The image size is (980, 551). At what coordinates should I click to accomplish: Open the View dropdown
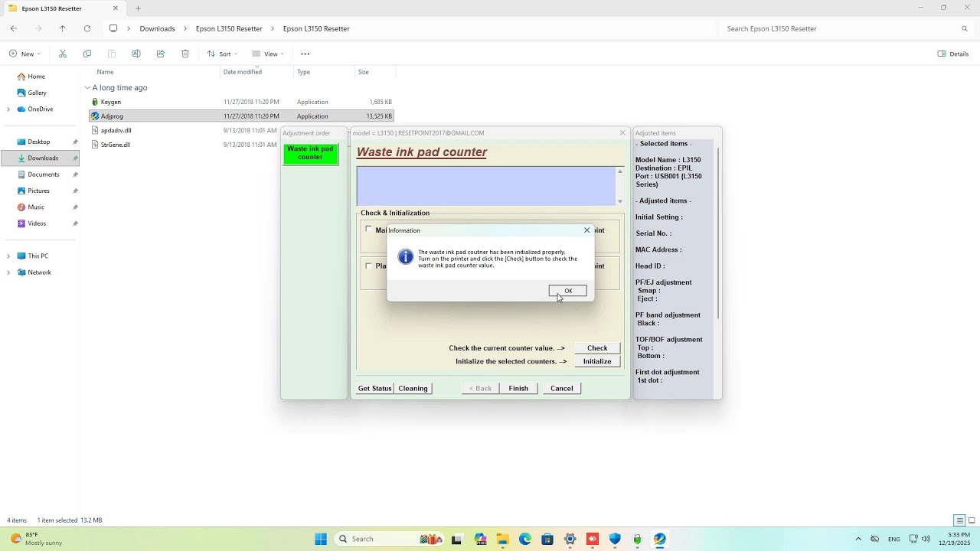click(267, 54)
